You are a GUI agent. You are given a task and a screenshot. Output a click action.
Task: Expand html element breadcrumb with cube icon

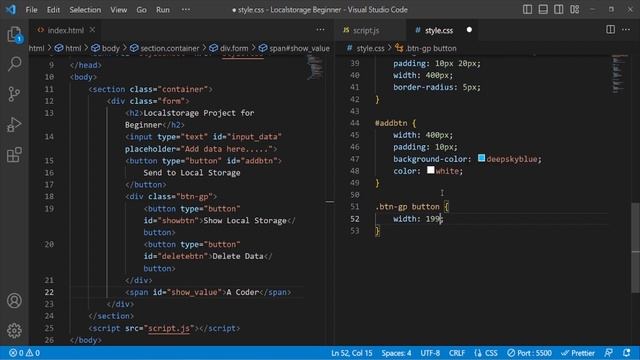[68, 48]
